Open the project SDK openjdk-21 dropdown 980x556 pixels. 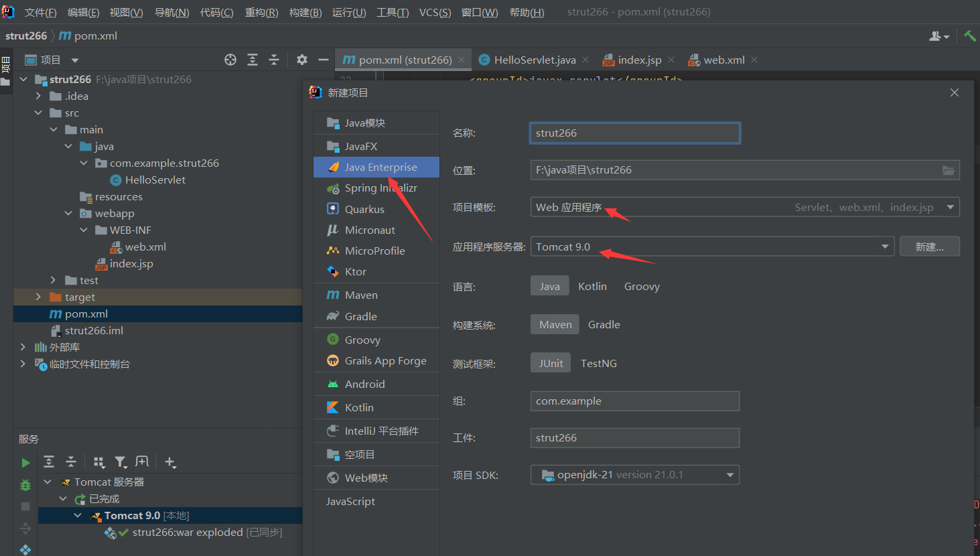click(x=635, y=475)
